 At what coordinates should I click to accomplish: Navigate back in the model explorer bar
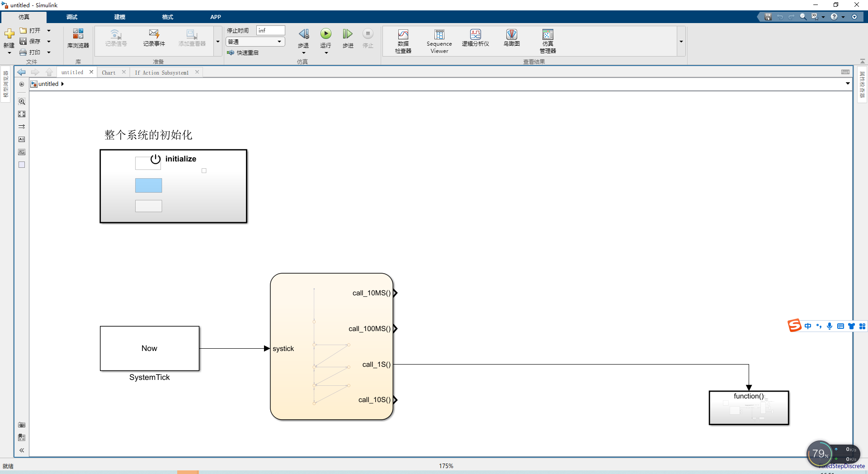point(21,72)
